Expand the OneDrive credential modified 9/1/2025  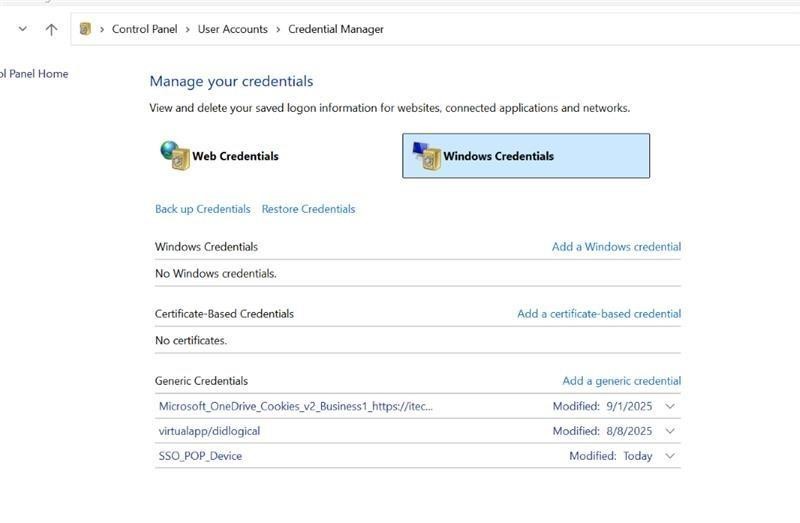tap(670, 407)
